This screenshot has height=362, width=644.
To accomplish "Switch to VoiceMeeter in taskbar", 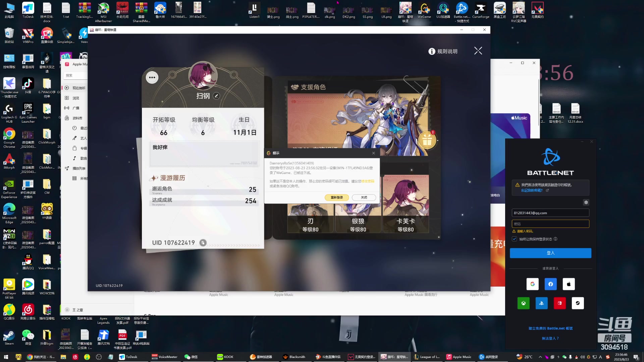I will (165, 357).
